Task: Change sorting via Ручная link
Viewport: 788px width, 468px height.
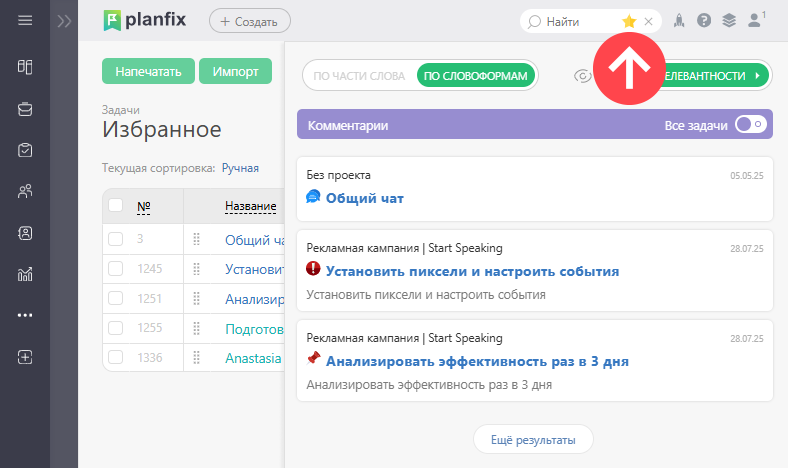Action: point(240,168)
